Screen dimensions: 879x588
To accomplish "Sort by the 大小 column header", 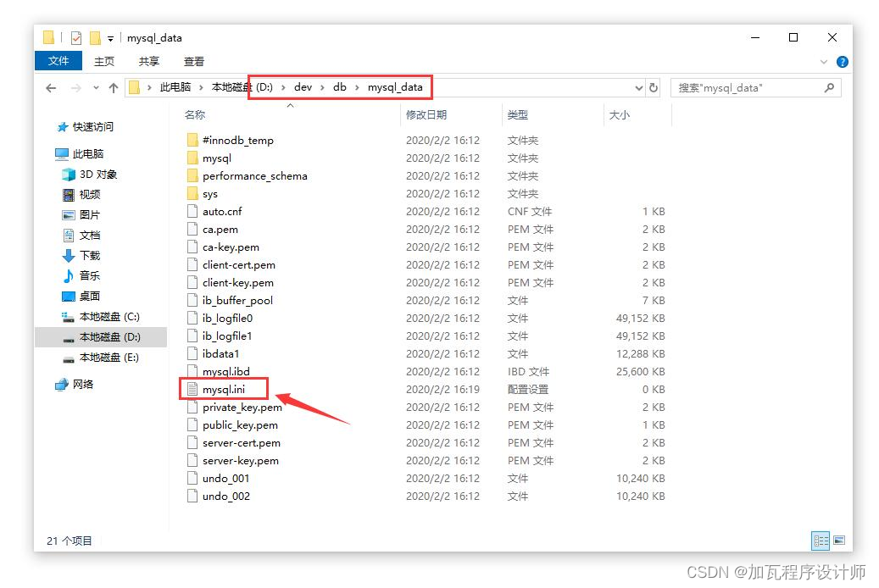I will click(x=620, y=115).
